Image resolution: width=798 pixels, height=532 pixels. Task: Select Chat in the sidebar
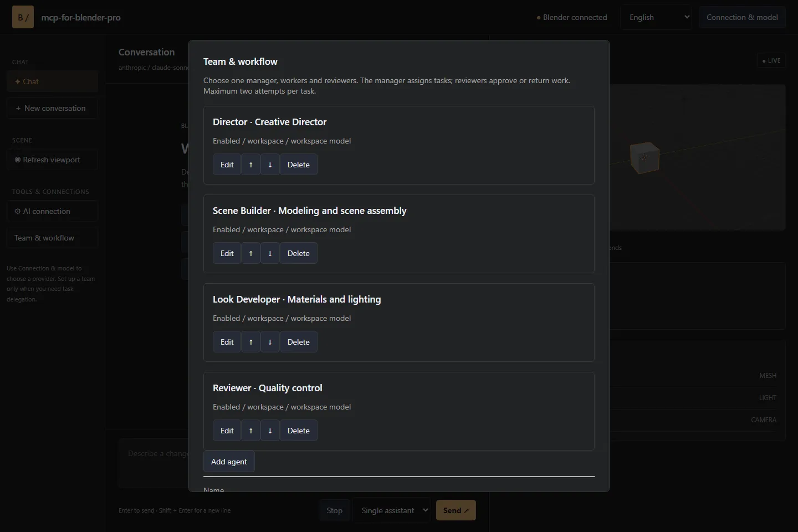pyautogui.click(x=53, y=81)
